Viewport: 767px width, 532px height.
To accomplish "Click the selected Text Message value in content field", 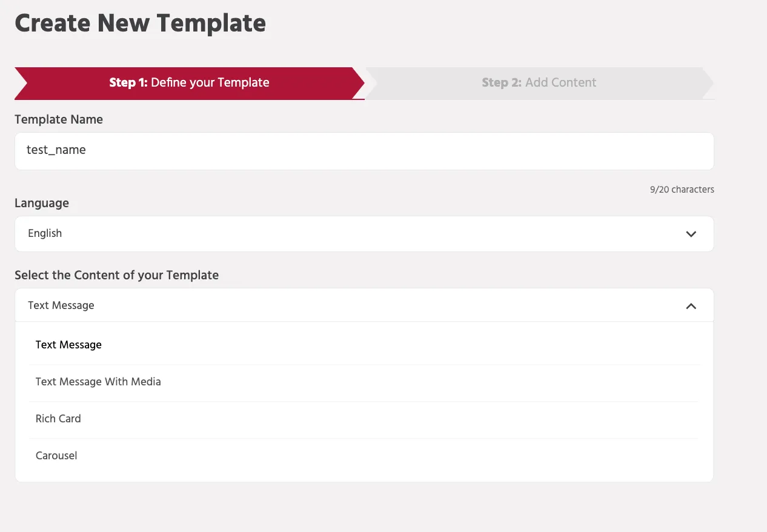I will pyautogui.click(x=61, y=305).
